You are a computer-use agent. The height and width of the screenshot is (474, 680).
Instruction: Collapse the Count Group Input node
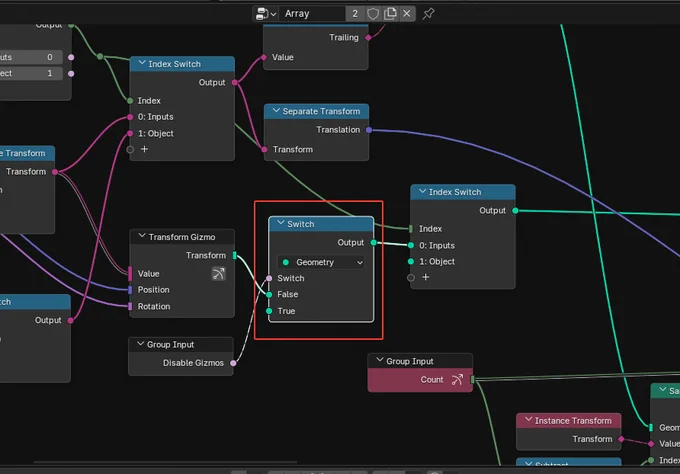[x=379, y=360]
